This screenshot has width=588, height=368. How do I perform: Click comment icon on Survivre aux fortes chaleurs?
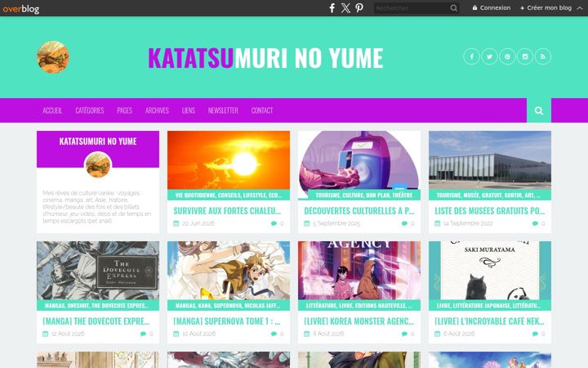coord(274,223)
